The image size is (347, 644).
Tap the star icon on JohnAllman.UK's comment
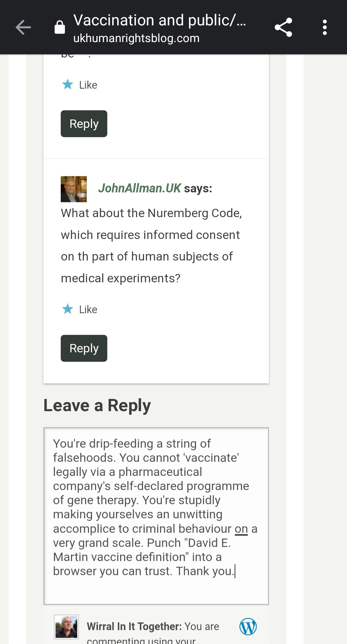(68, 309)
